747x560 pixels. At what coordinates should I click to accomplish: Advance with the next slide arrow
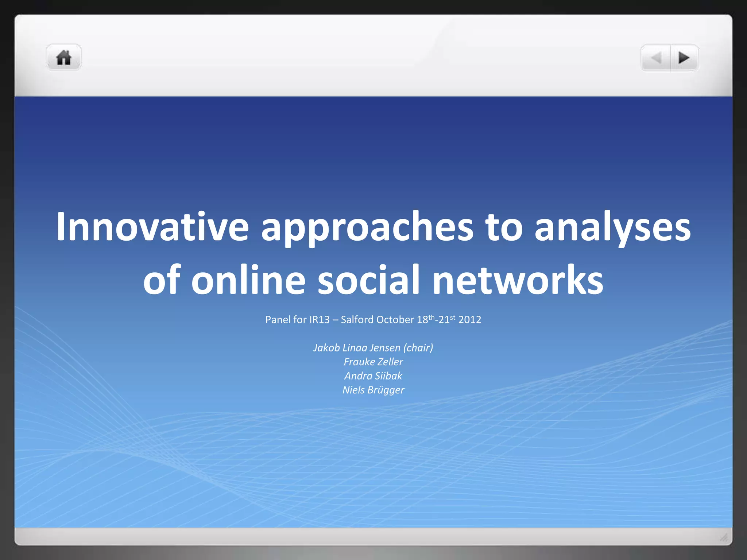tap(684, 58)
